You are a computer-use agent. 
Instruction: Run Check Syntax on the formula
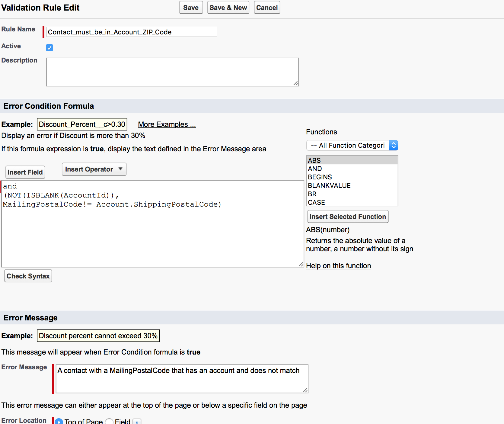28,276
